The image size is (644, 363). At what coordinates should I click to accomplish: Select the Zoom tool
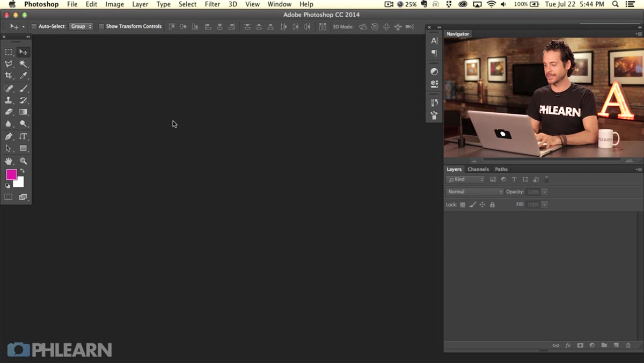coord(23,161)
